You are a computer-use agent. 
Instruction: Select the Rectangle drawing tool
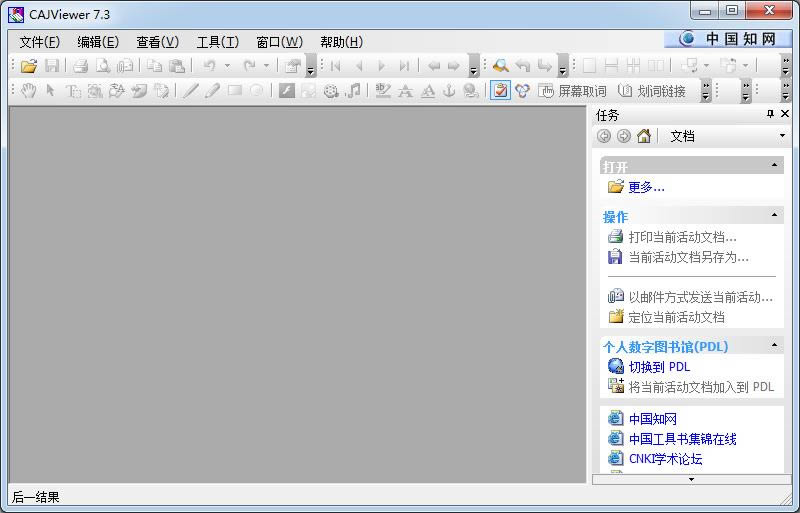tap(235, 91)
